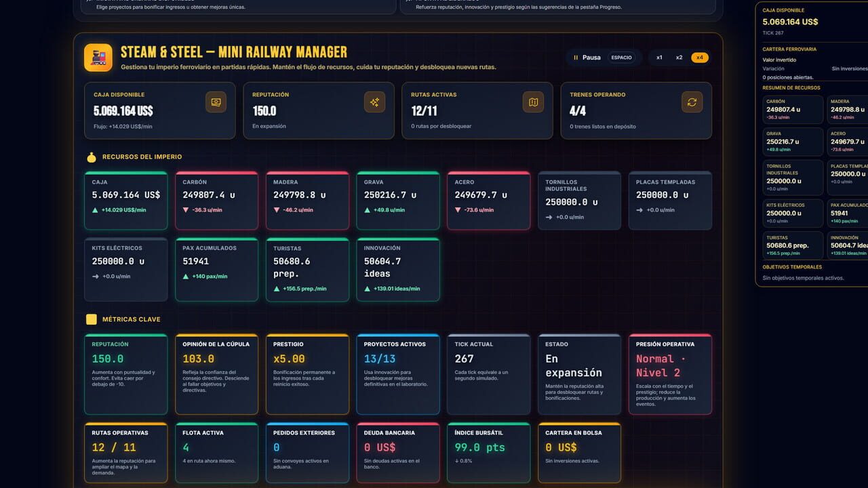
Task: Click the cash icon in Caja Disponible card
Action: click(x=216, y=102)
